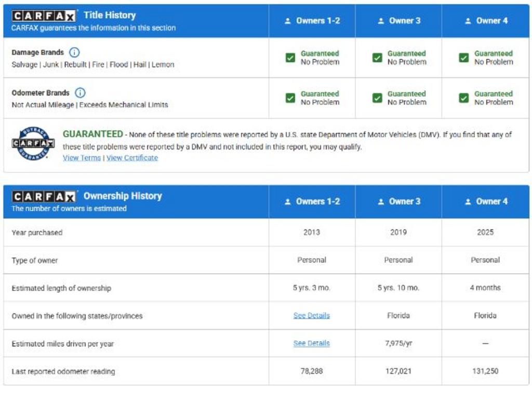
Task: Click Odometer Brands green check for Owner 4
Action: pos(464,98)
